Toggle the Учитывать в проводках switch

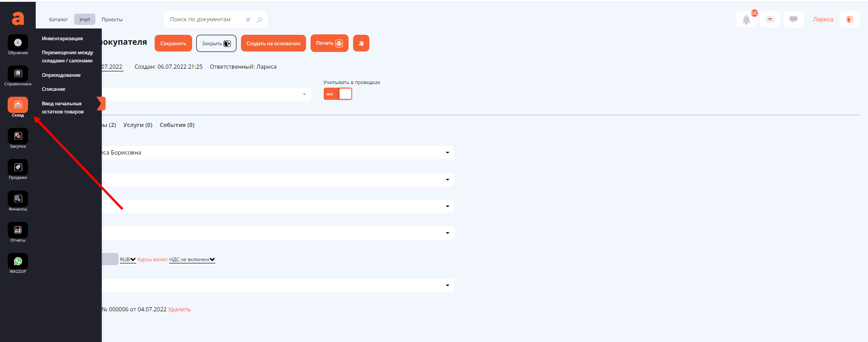pos(338,94)
